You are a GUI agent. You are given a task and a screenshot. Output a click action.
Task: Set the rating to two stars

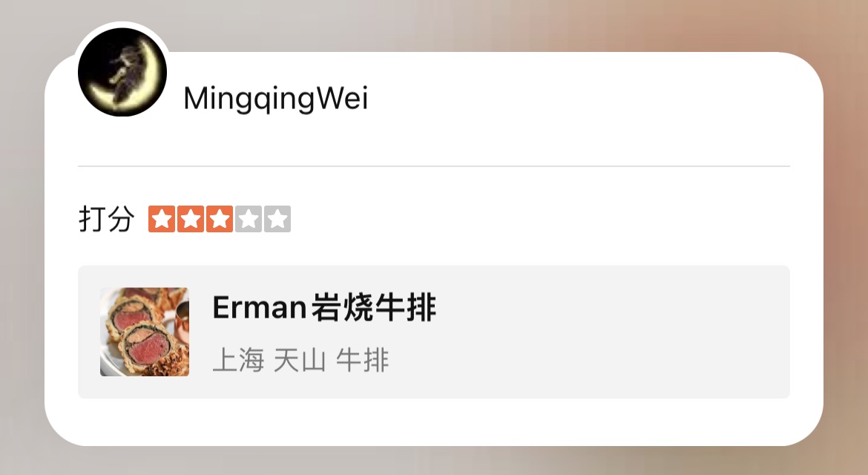191,219
